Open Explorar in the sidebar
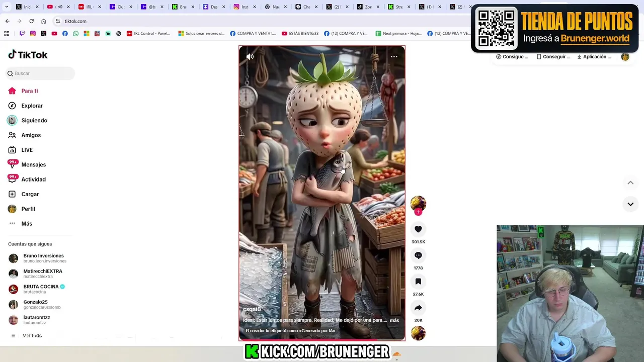The height and width of the screenshot is (362, 644). tap(26, 106)
